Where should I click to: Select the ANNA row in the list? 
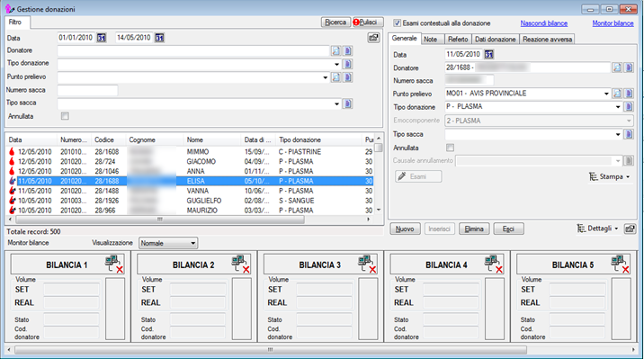point(191,171)
